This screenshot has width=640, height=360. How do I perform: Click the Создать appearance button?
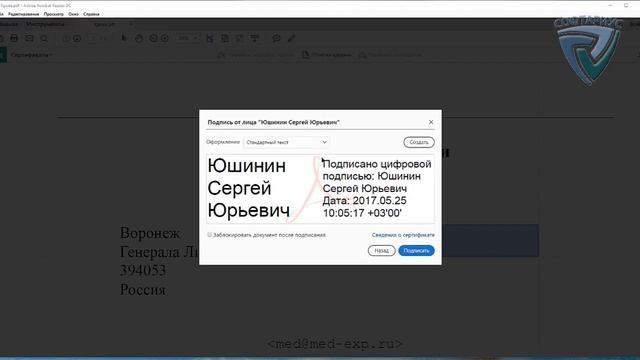click(x=419, y=142)
